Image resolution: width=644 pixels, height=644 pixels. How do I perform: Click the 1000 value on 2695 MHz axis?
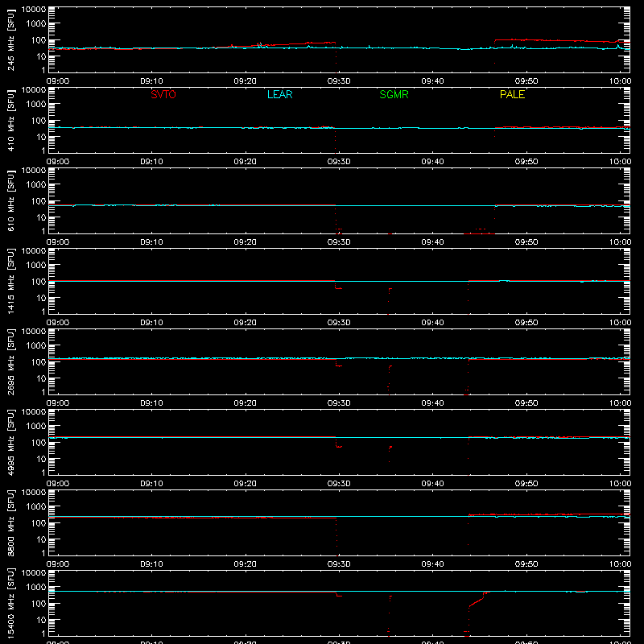point(36,346)
